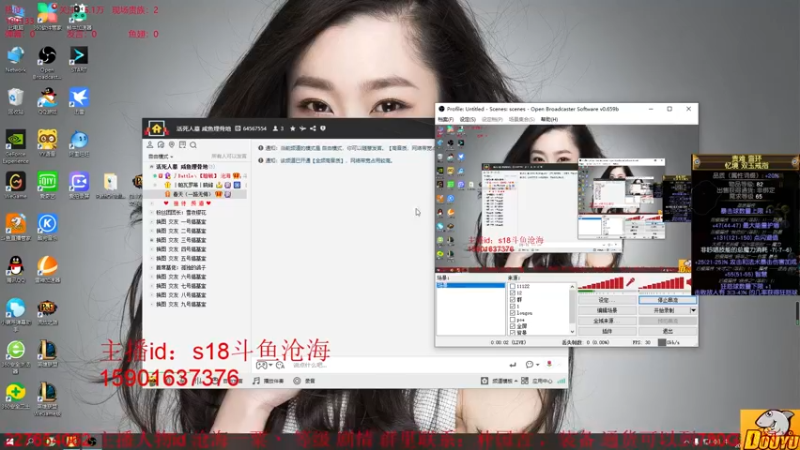Click the headset icon in YY sidebar toolbar
Screen dimensions: 800x450
point(161,145)
